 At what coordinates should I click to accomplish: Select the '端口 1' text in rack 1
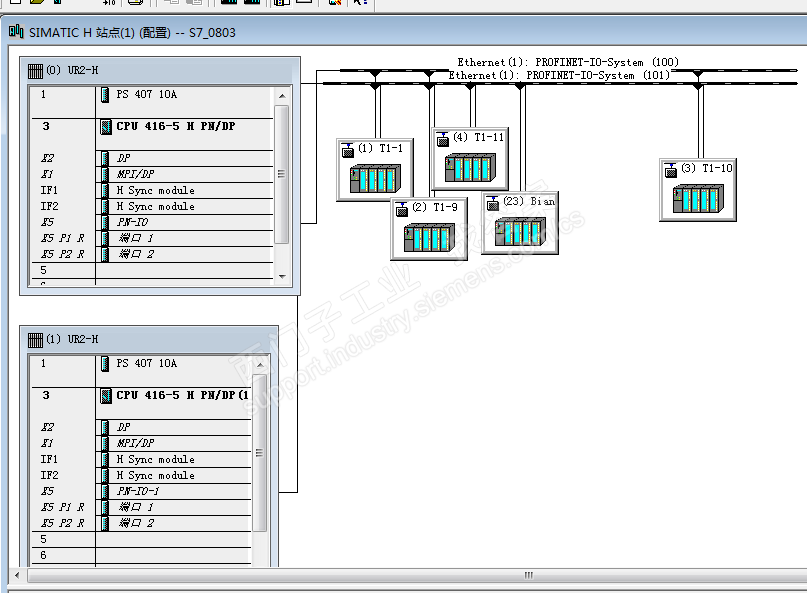(x=136, y=507)
